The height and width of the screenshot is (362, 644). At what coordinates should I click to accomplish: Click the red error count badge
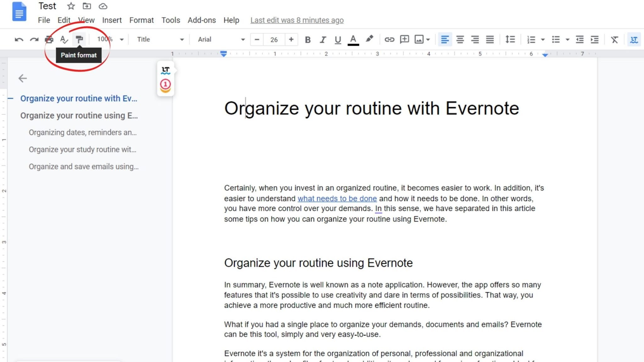[165, 85]
